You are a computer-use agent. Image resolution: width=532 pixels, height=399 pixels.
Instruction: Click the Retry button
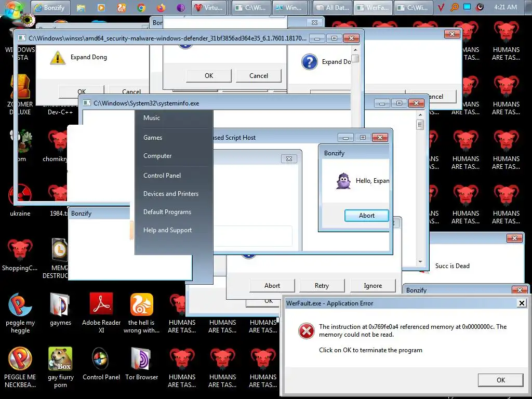tap(322, 286)
